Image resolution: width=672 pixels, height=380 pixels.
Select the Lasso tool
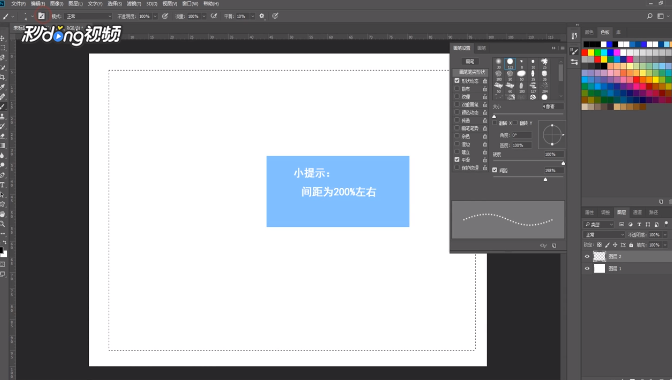[3, 57]
